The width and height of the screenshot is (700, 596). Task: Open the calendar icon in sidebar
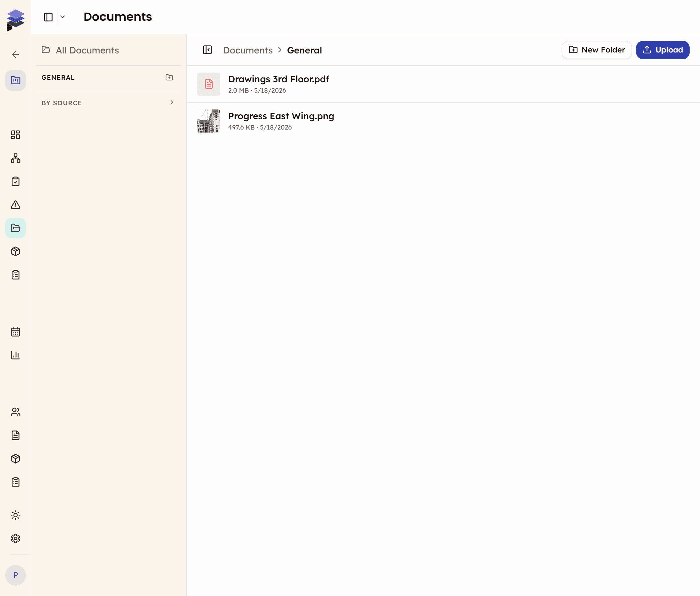16,332
